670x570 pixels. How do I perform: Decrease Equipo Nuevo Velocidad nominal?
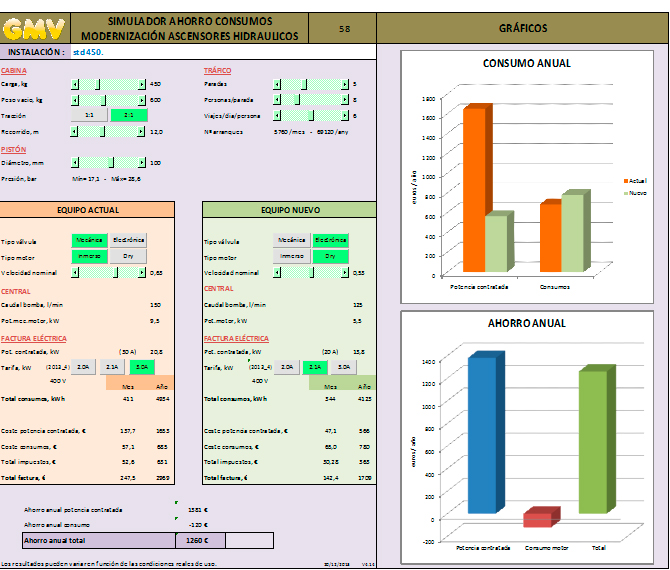[278, 272]
